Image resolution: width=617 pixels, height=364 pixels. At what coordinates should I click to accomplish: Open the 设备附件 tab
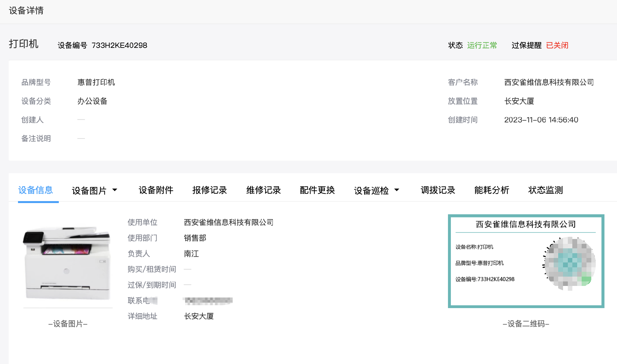click(156, 190)
